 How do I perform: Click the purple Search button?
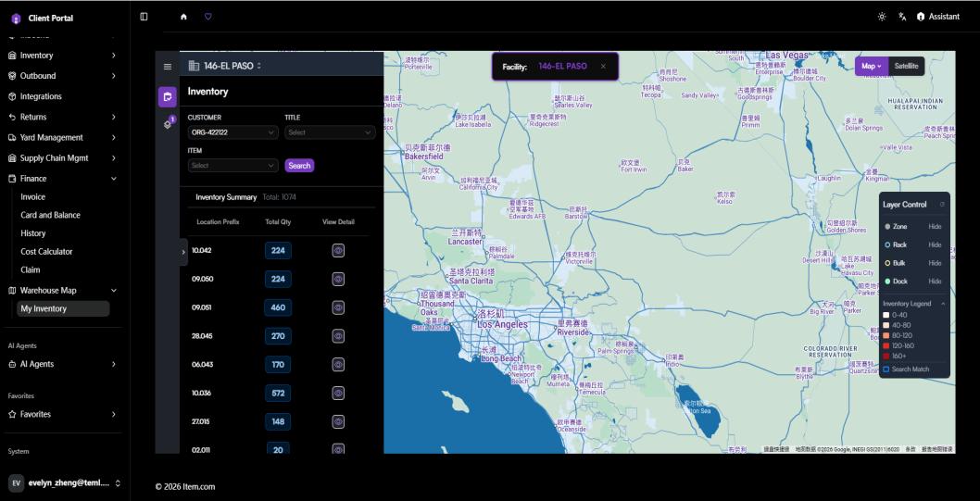click(x=299, y=166)
